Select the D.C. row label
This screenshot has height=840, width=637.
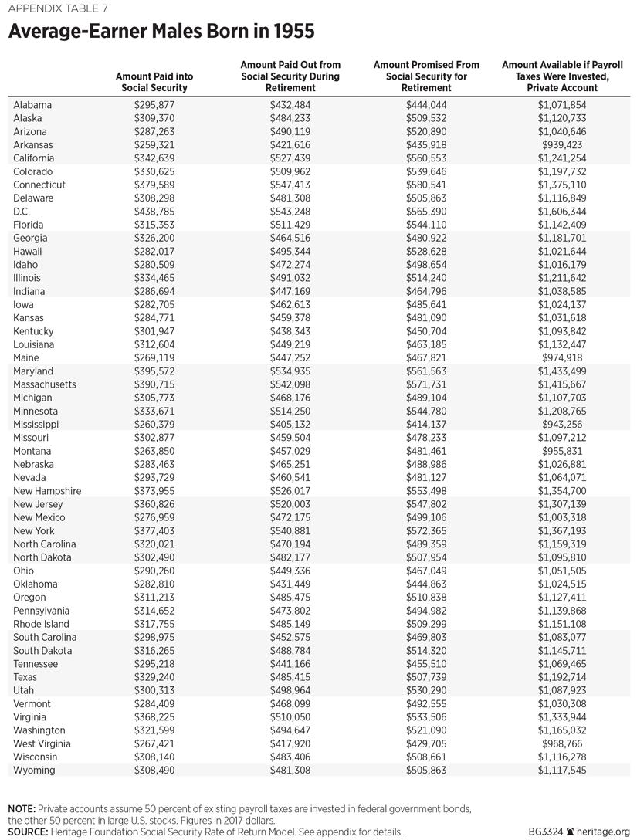click(x=22, y=212)
